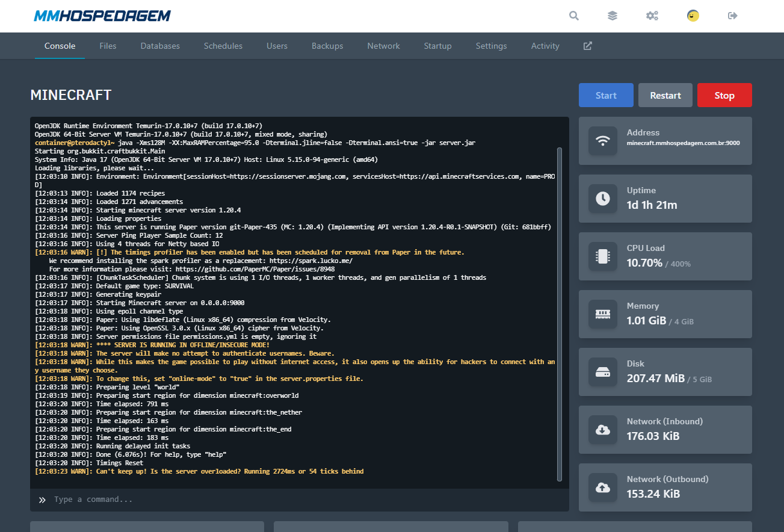Image resolution: width=784 pixels, height=532 pixels.
Task: Click the "Using epoll channel type" line
Action: (109, 311)
